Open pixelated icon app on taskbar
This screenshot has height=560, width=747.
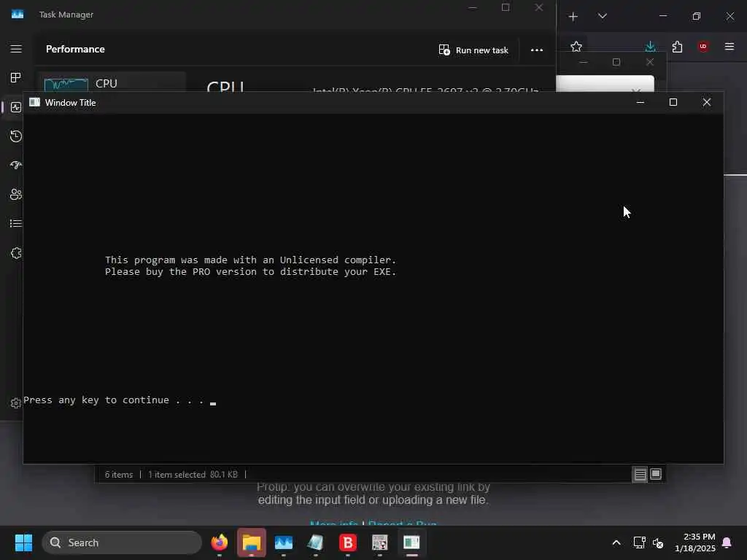click(x=379, y=542)
